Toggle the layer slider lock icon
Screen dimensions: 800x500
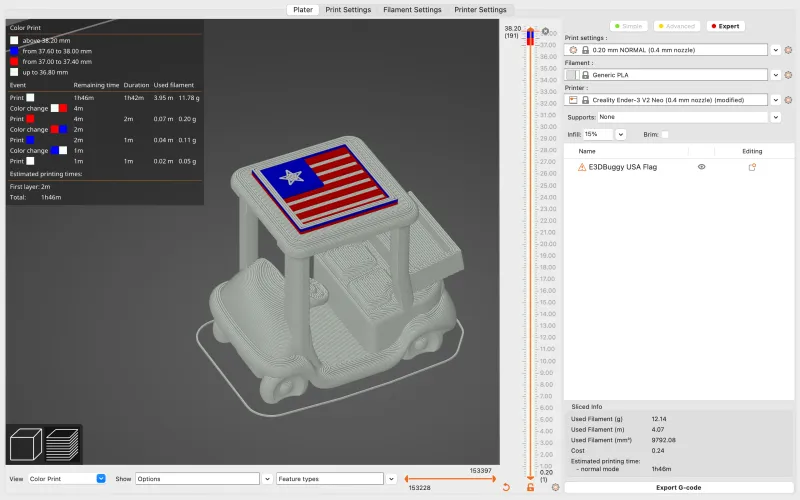tap(531, 488)
